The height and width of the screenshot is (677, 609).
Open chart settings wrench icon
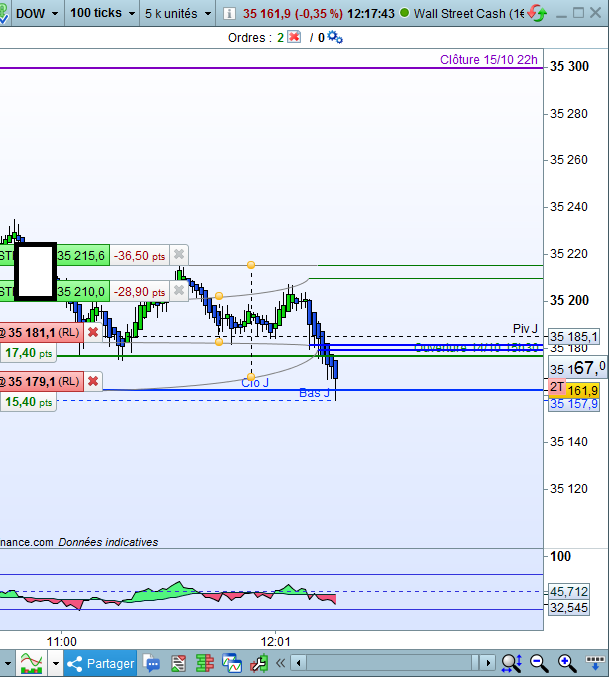[x=259, y=663]
